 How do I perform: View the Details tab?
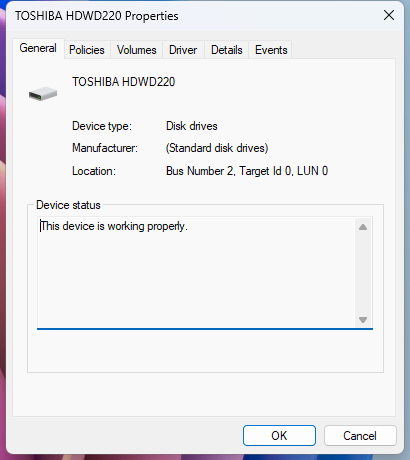[x=227, y=50]
